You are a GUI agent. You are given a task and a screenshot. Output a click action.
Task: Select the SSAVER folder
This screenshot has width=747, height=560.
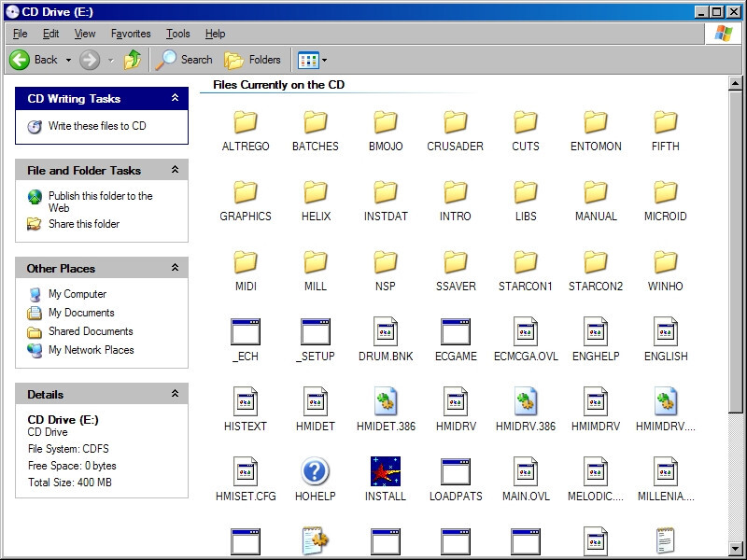pyautogui.click(x=456, y=271)
